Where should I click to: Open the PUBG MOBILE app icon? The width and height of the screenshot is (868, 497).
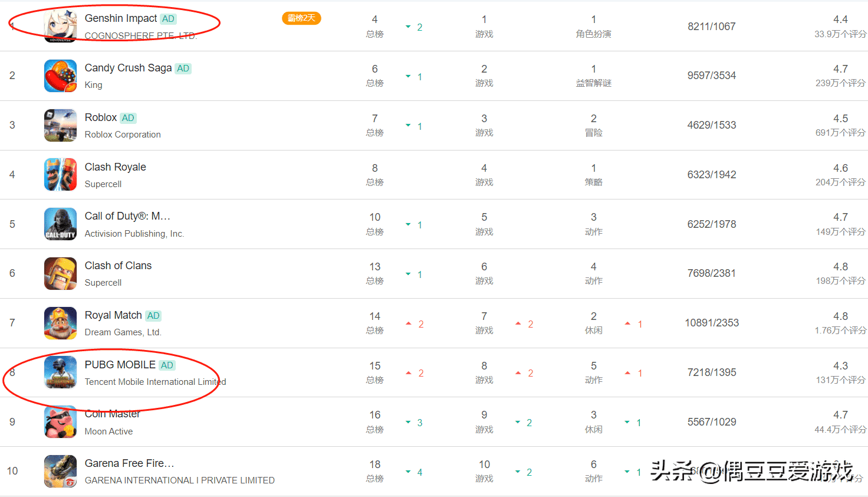tap(61, 372)
